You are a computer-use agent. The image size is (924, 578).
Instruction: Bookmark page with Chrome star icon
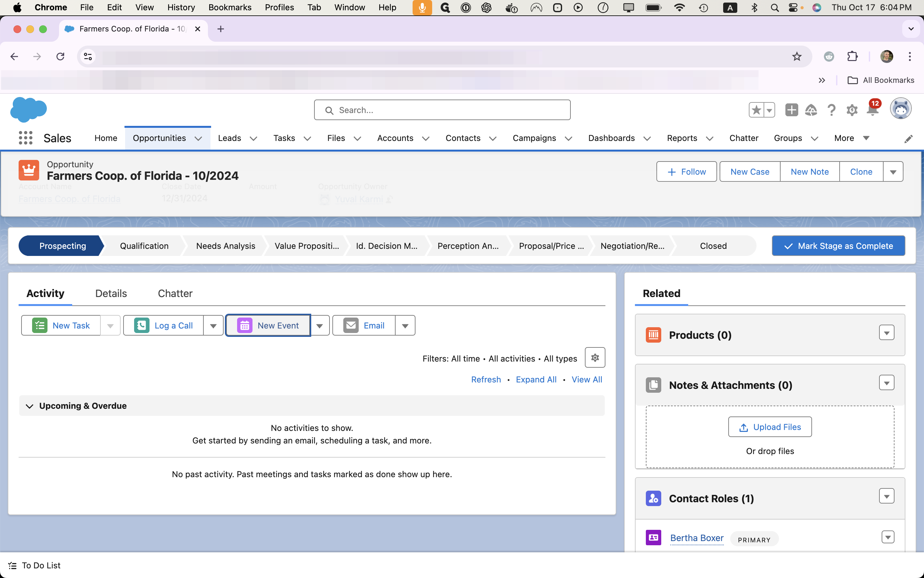(797, 57)
